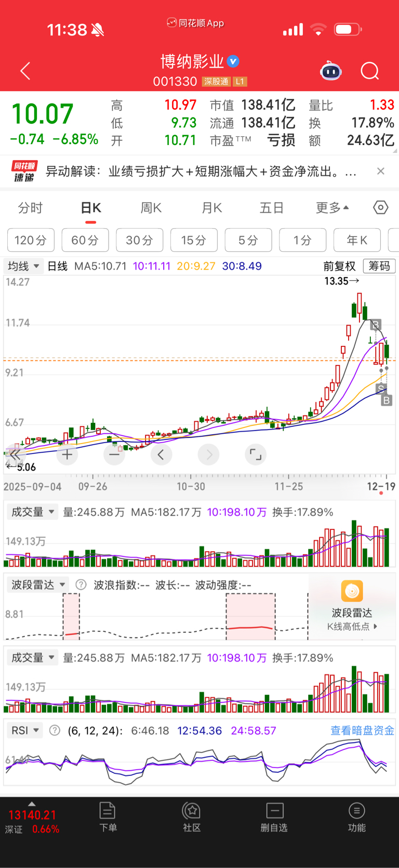Tap the 同花顺速递 logo
The height and width of the screenshot is (868, 399).
pos(24,172)
